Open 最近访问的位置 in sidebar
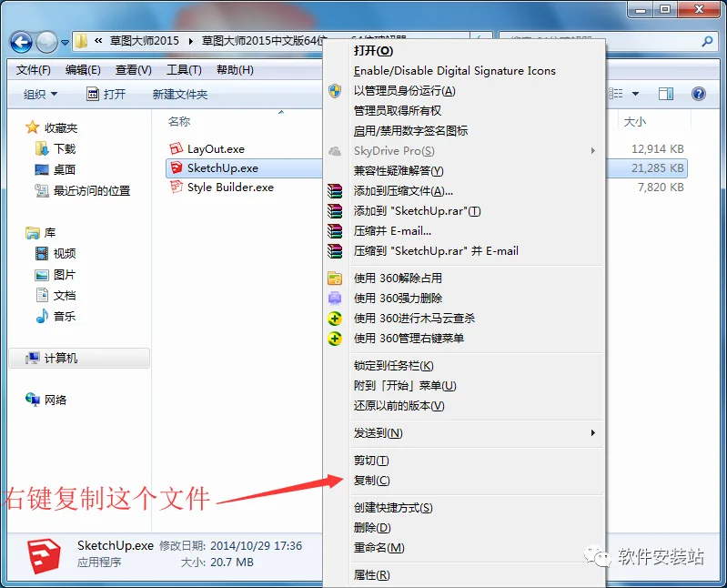This screenshot has width=727, height=588. pyautogui.click(x=83, y=190)
